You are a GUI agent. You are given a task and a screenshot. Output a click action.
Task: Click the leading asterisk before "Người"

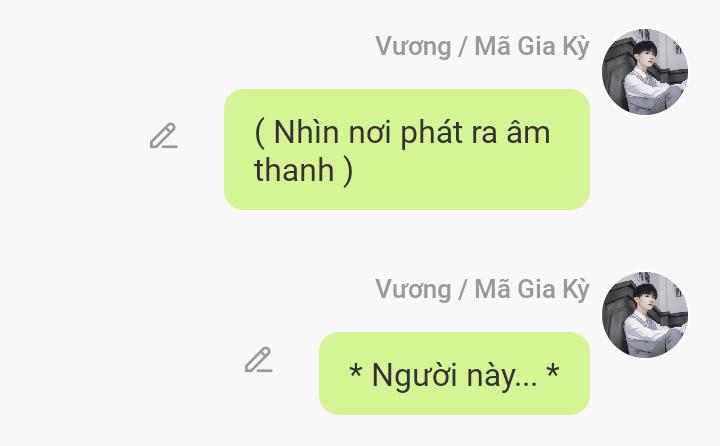[355, 371]
